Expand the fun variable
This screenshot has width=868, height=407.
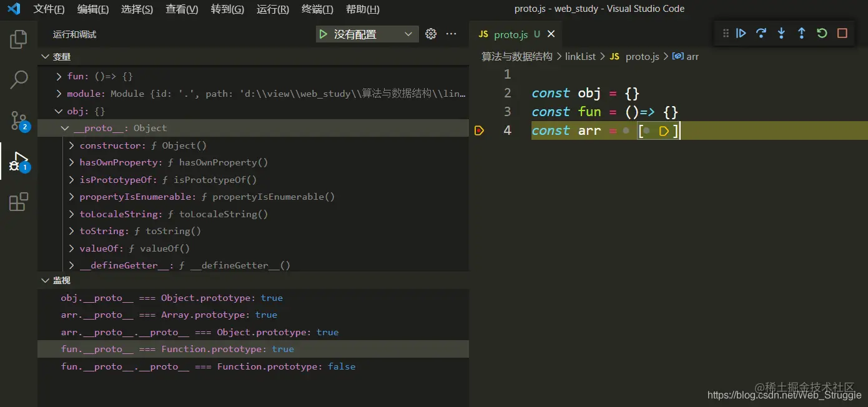pos(59,76)
